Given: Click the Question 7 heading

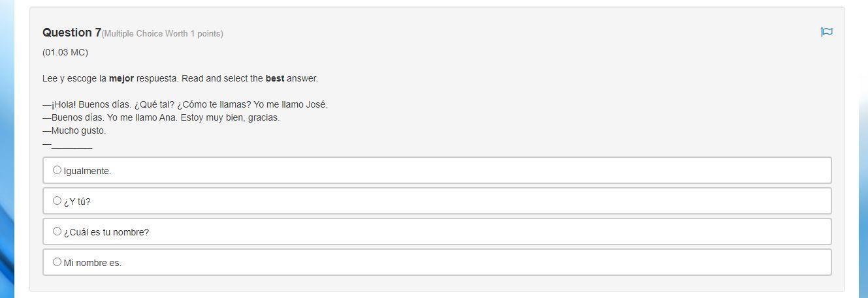Looking at the screenshot, I should coord(72,33).
